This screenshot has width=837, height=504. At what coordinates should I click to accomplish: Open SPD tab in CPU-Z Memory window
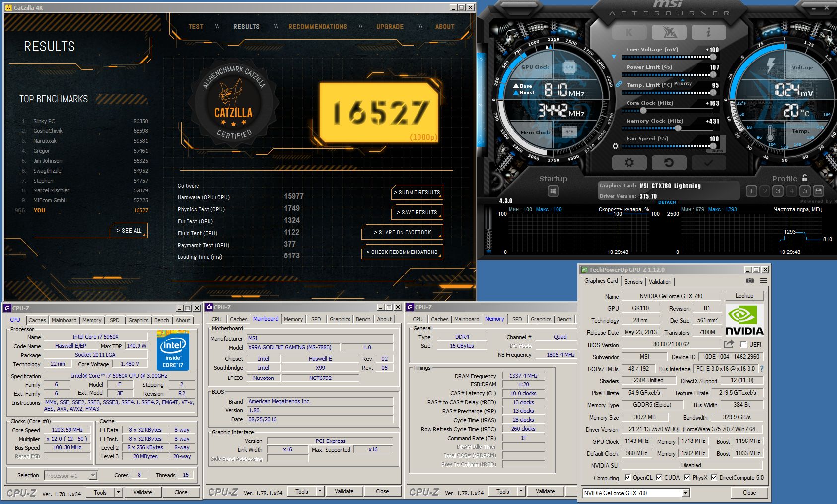click(x=517, y=319)
